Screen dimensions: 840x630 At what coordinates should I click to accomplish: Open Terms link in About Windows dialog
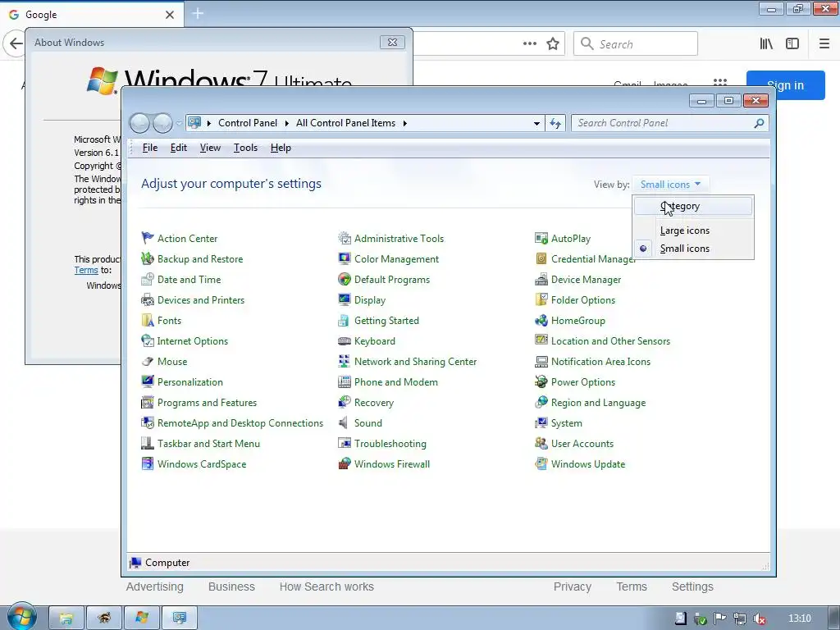point(85,270)
